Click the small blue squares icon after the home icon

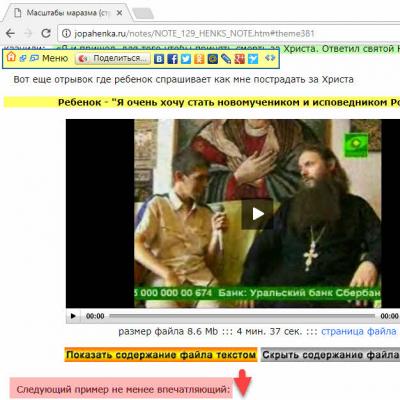click(23, 58)
